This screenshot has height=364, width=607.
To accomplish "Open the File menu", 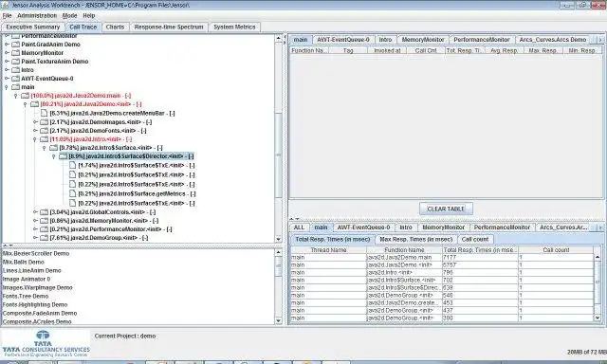I will (7, 16).
